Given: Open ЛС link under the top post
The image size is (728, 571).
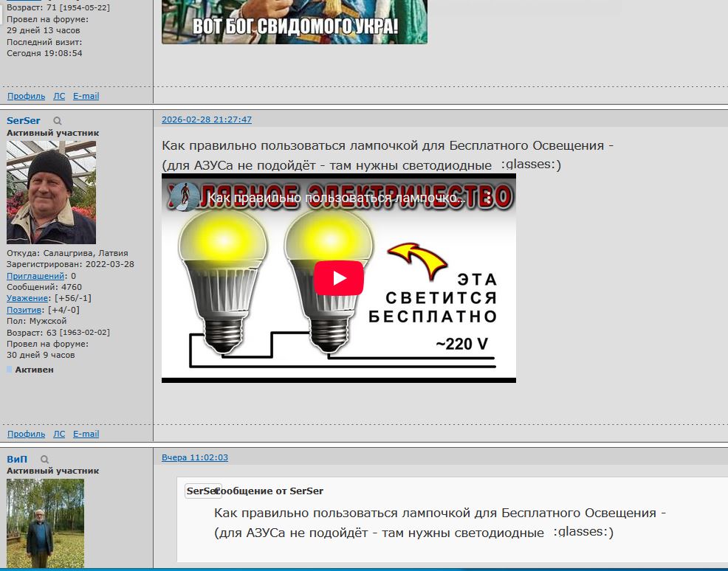Looking at the screenshot, I should pyautogui.click(x=59, y=96).
